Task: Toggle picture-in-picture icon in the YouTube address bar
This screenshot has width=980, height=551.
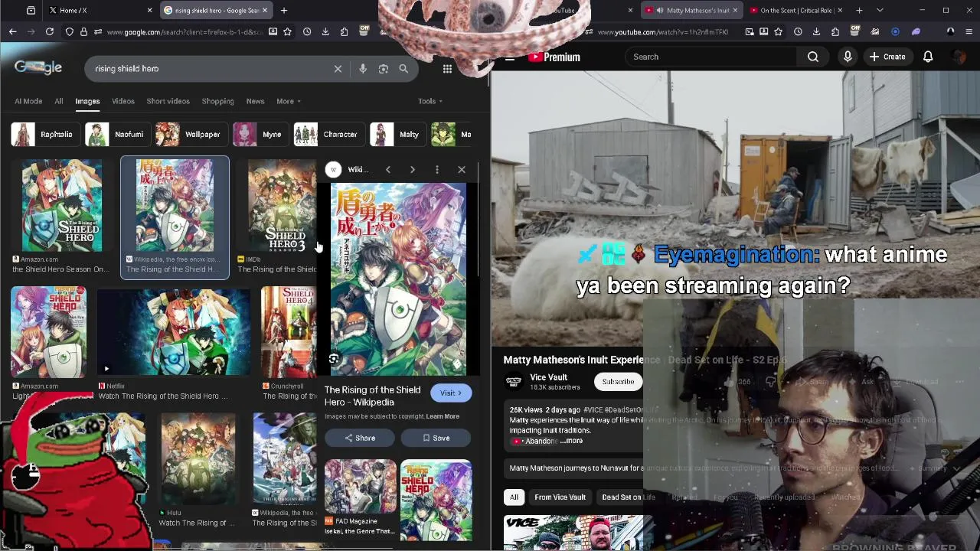Action: pyautogui.click(x=750, y=31)
